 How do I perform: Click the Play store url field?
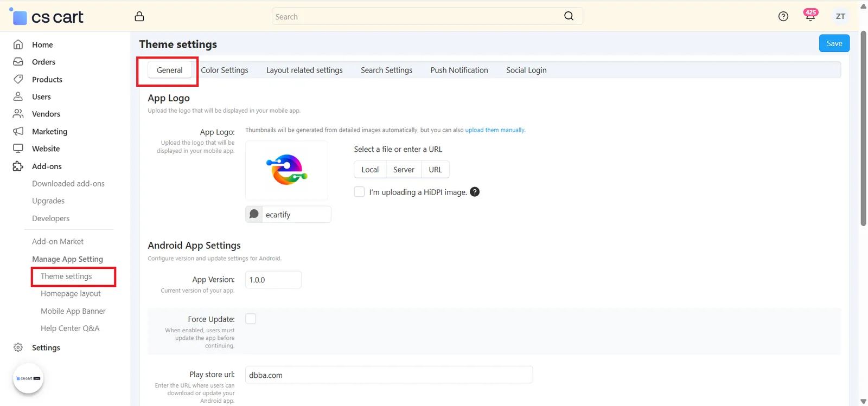[389, 375]
